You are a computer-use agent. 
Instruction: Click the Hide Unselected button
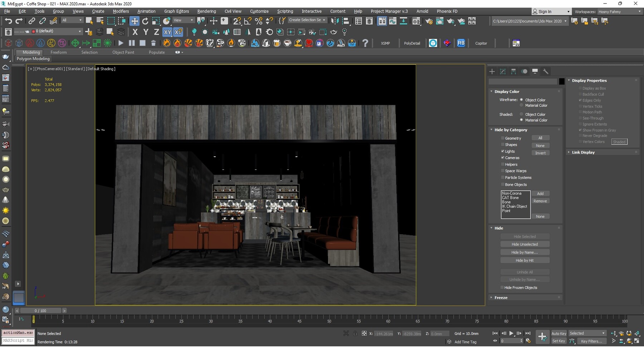[x=525, y=244]
